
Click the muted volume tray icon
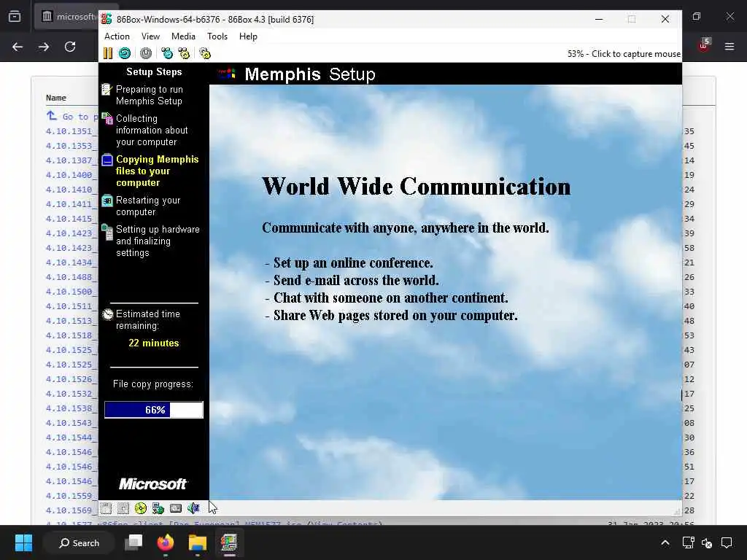pos(707,542)
